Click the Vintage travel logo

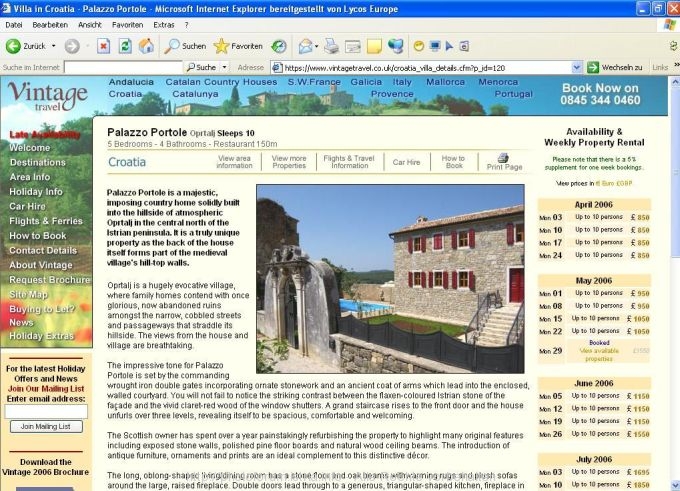point(48,96)
